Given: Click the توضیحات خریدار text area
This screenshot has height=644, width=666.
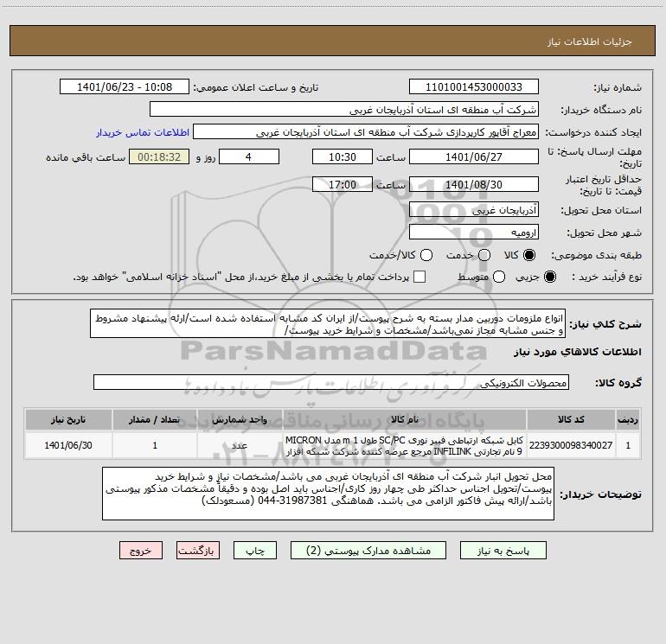Looking at the screenshot, I should (x=328, y=494).
